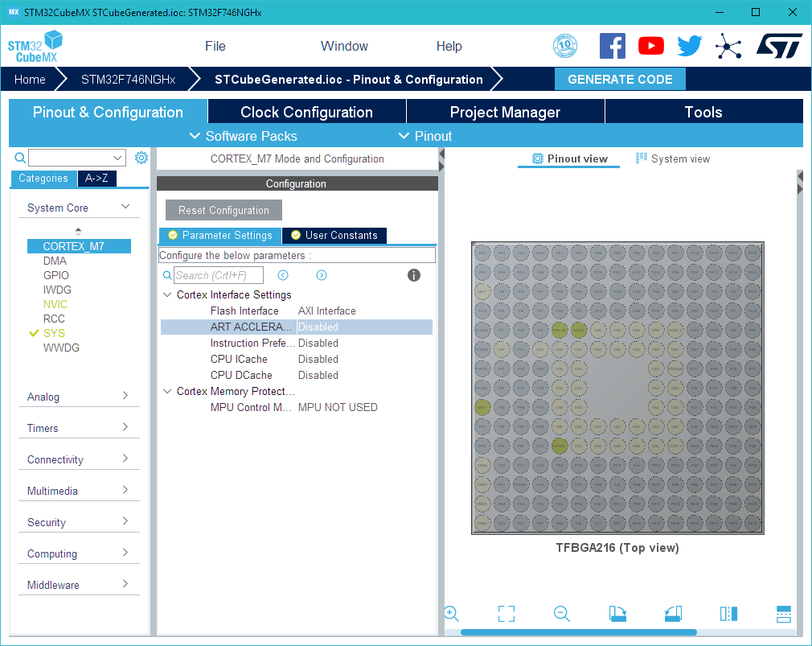The height and width of the screenshot is (646, 812).
Task: Rotate the chip clockwise
Action: [x=617, y=614]
